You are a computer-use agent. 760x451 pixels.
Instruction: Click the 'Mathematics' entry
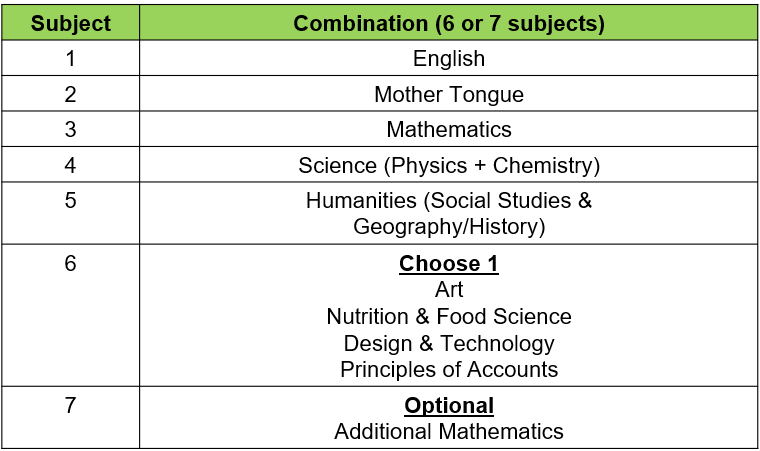(x=449, y=129)
